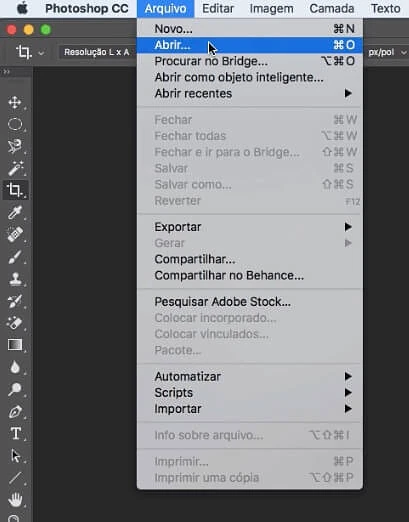Select the Crop tool in the toolbox
This screenshot has width=409, height=522.
(x=15, y=190)
